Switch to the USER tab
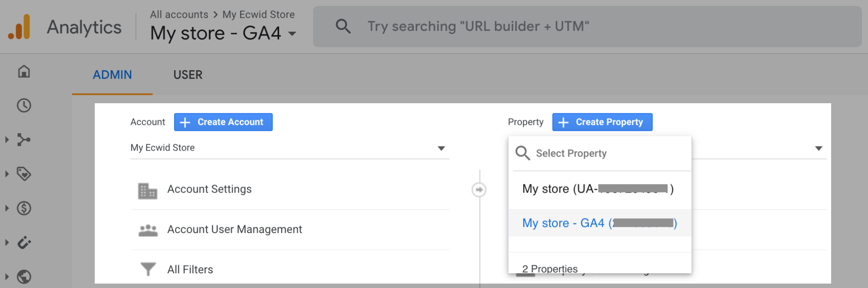 click(188, 75)
